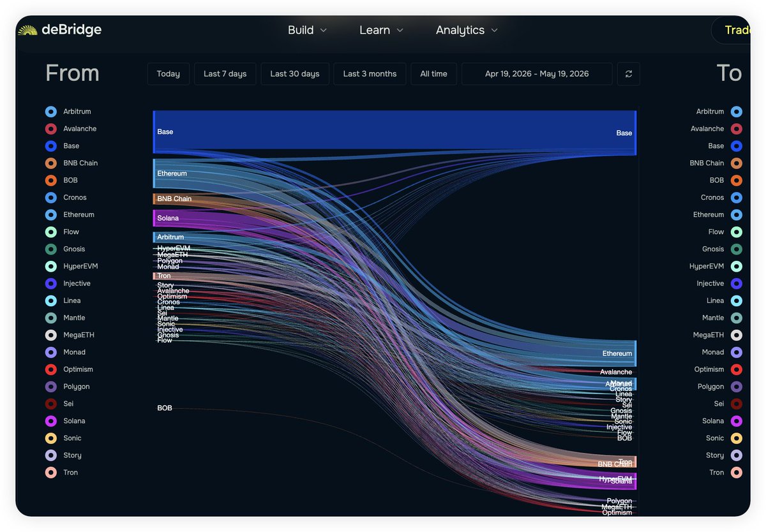766x532 pixels.
Task: Click Avalanche ring icon in To list
Action: tap(737, 129)
